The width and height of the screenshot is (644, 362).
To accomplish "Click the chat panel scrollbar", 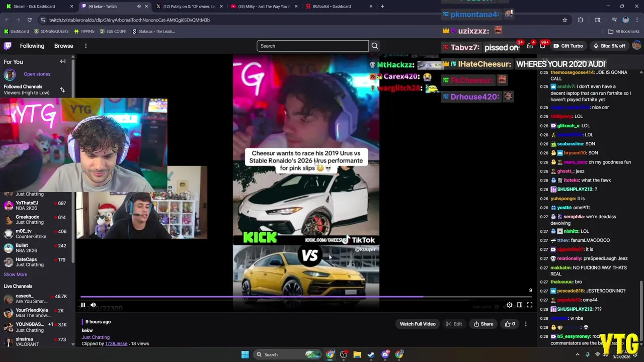I will pos(641,312).
